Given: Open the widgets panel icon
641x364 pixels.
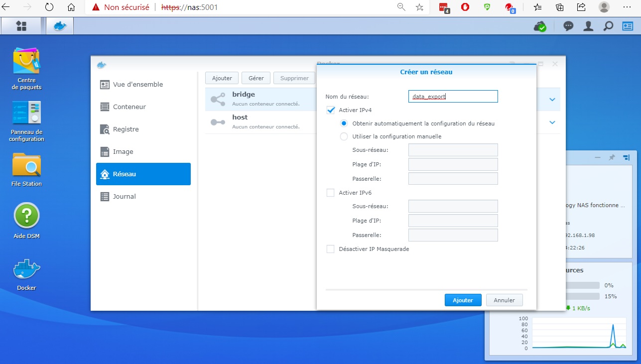Looking at the screenshot, I should (627, 26).
